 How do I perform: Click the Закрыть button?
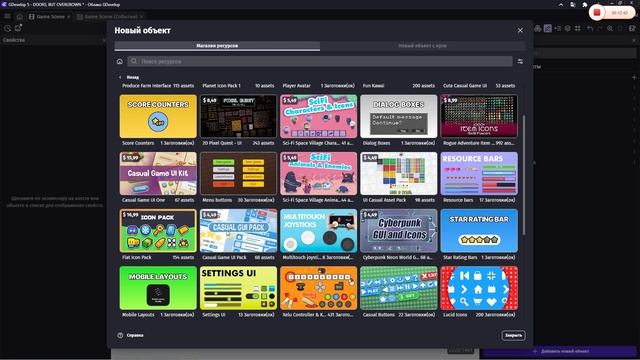tap(513, 336)
